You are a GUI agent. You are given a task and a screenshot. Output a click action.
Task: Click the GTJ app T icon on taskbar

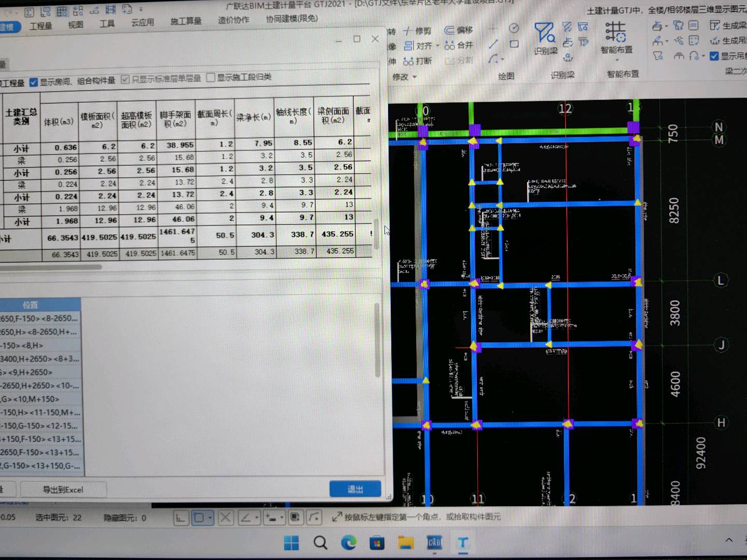[x=462, y=543]
